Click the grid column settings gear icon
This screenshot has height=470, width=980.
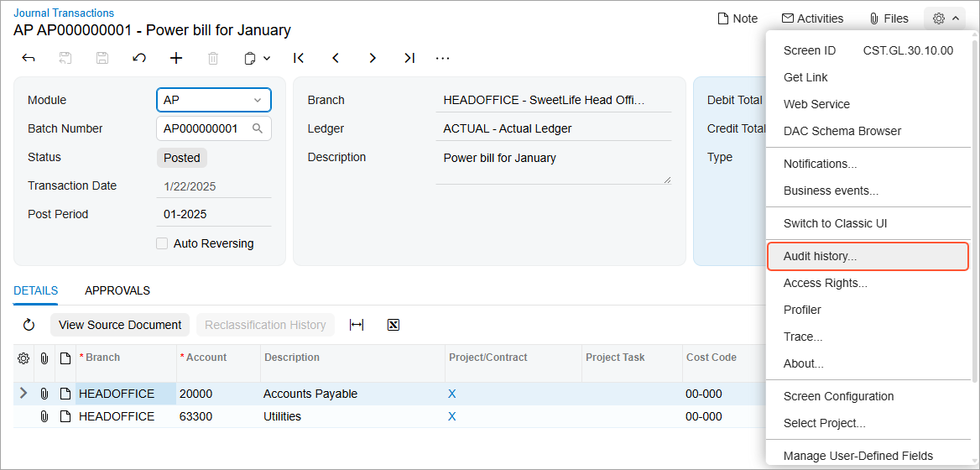point(23,358)
